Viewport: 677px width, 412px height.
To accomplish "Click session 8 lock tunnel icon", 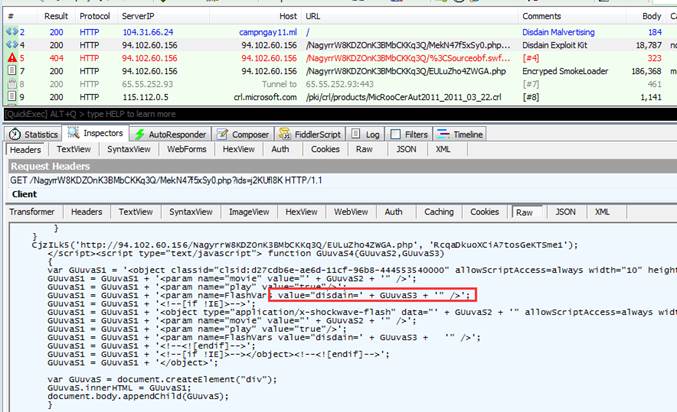I will coord(12,84).
